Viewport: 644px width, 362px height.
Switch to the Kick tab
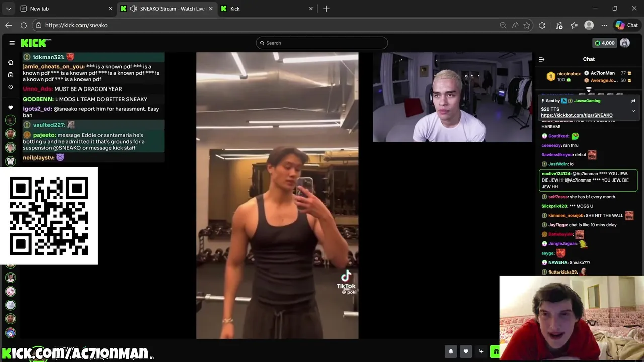click(268, 9)
